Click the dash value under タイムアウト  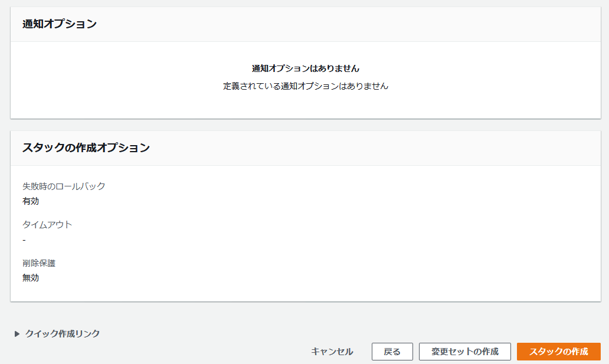click(24, 240)
